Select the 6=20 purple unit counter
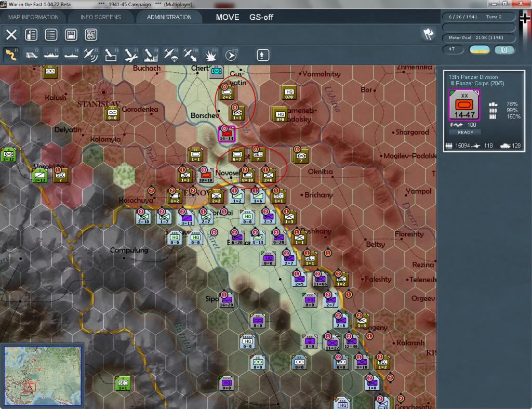 (237, 238)
